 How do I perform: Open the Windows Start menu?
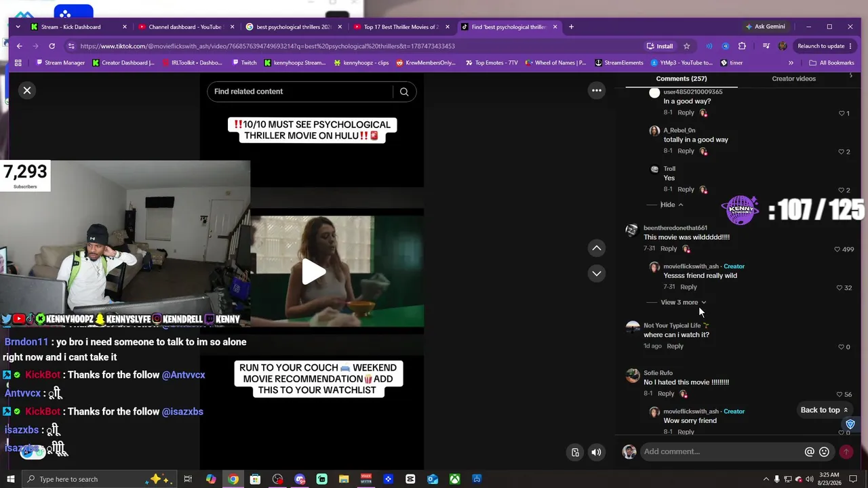click(x=12, y=479)
